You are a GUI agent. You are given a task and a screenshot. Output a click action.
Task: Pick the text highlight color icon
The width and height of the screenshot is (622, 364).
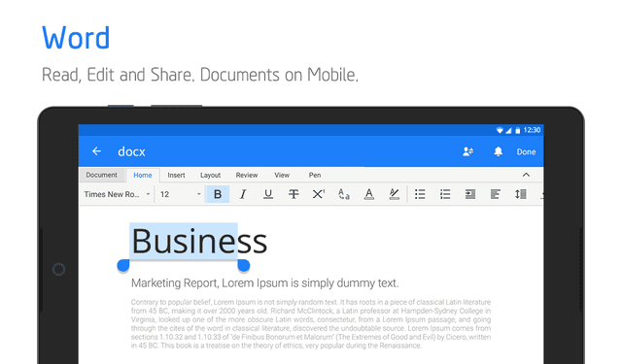point(394,194)
